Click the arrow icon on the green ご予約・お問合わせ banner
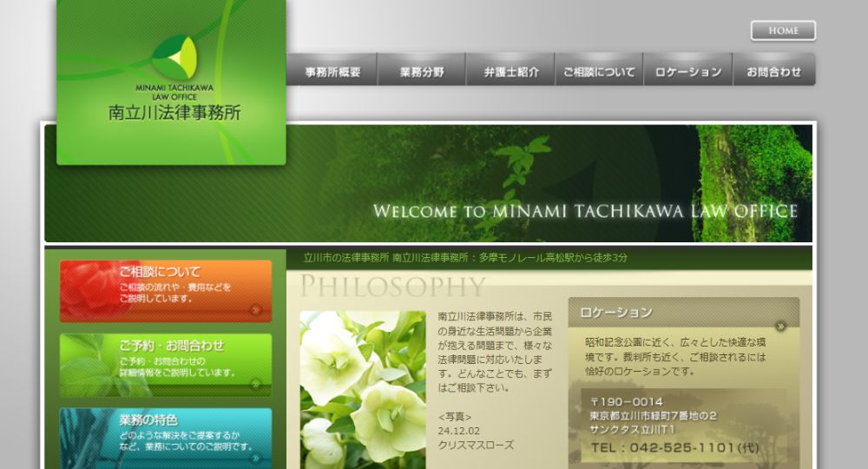The height and width of the screenshot is (469, 868). (255, 383)
